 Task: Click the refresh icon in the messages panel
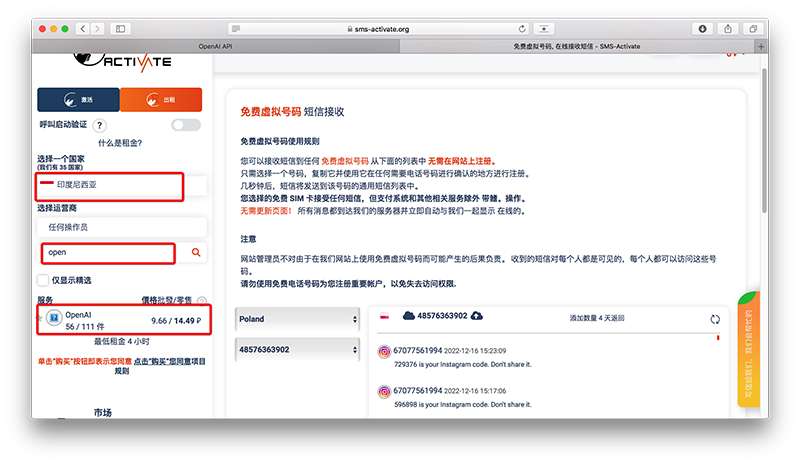tap(714, 319)
